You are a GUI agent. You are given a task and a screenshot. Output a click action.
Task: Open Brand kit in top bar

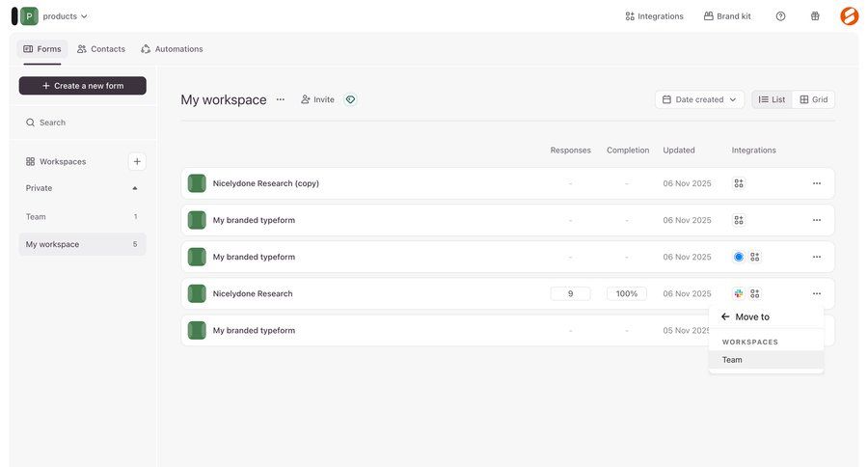(727, 16)
